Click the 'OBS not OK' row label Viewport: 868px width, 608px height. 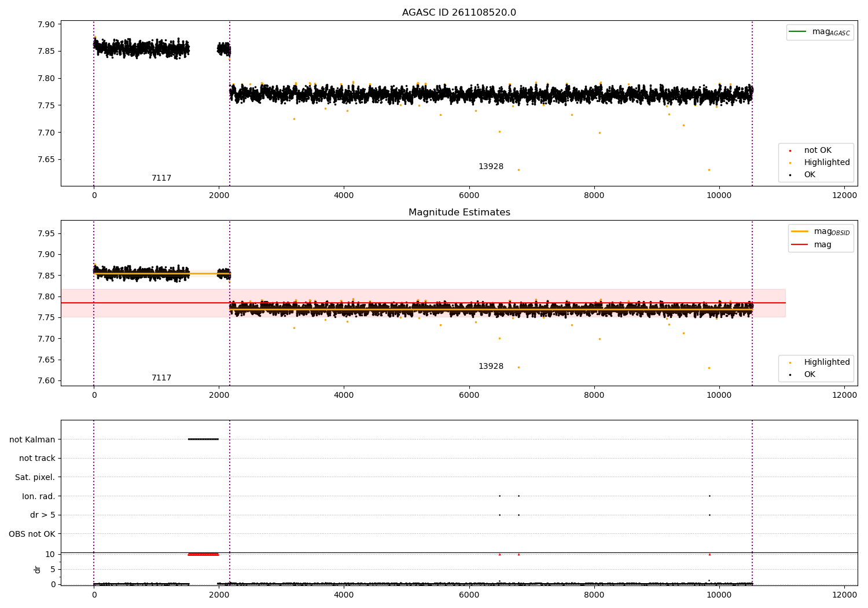coord(32,534)
